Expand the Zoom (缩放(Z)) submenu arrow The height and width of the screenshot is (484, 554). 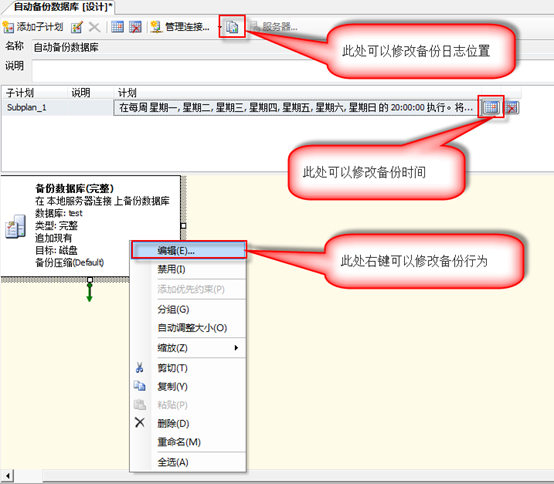point(236,348)
